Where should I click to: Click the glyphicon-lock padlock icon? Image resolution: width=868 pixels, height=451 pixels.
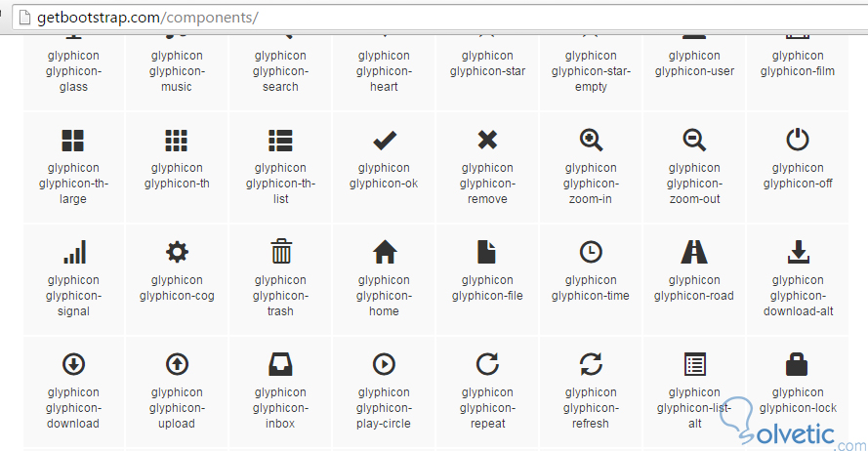(x=798, y=365)
